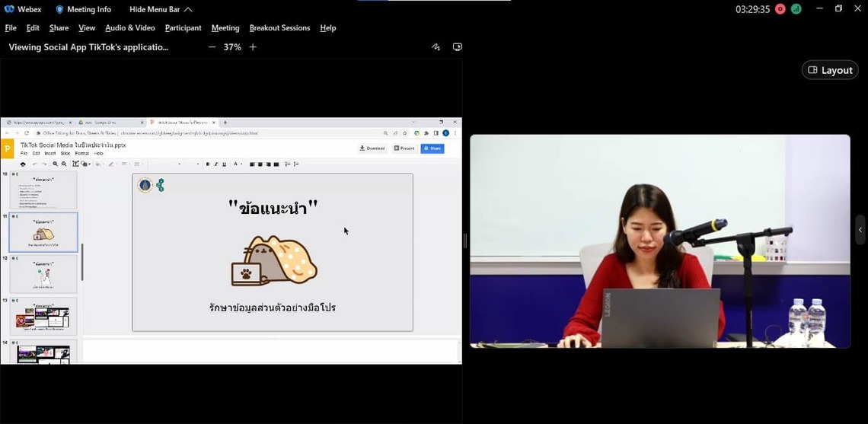Viewport: 868px width, 424px height.
Task: Zoom in shared content with plus
Action: [253, 47]
